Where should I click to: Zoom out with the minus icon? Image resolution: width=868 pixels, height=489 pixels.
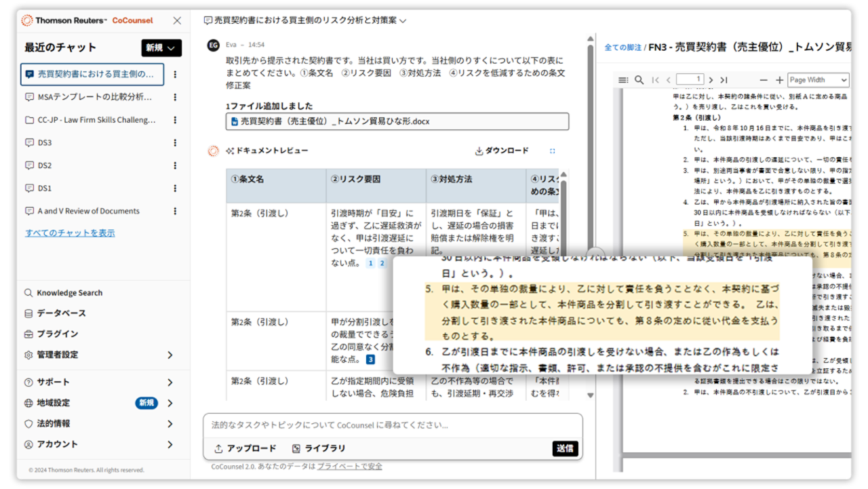coord(764,80)
